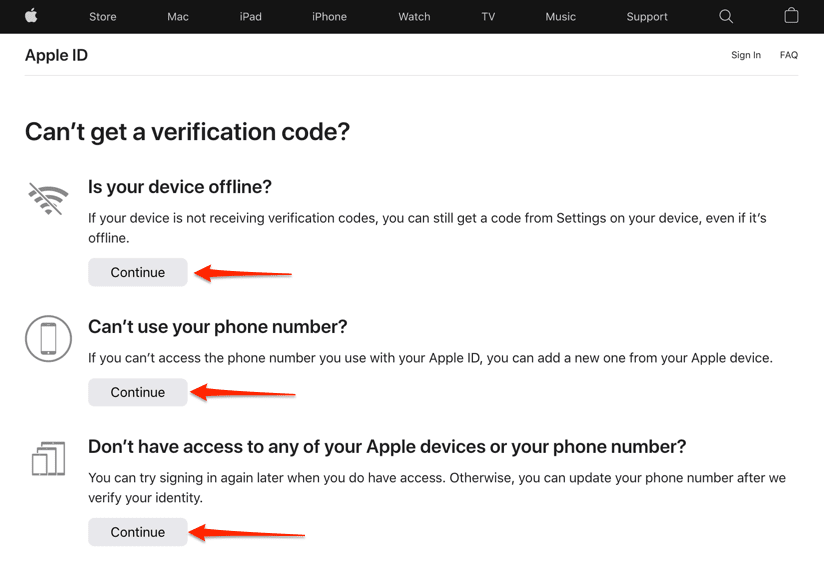Viewport: 824px width, 566px height.
Task: Navigate to the Watch section
Action: click(x=414, y=17)
